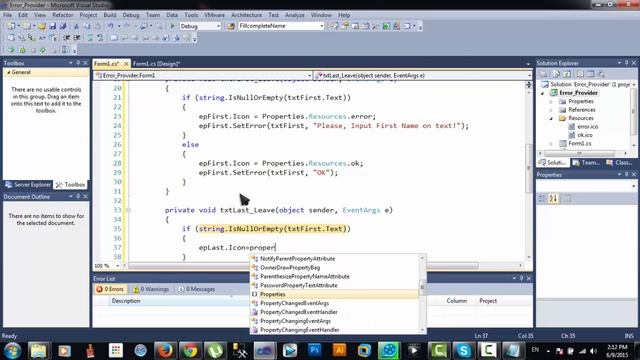Click the Properties panel object selector field
640x360 pixels.
(586, 186)
